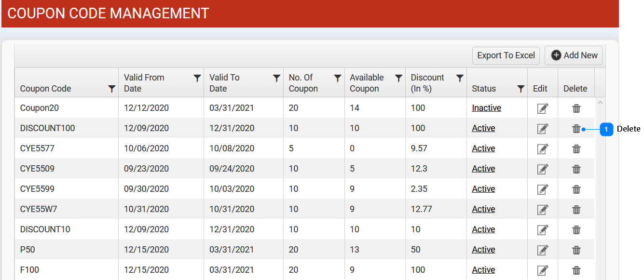Remove the F100 coupon via trash icon
The image size is (644, 280).
click(576, 270)
